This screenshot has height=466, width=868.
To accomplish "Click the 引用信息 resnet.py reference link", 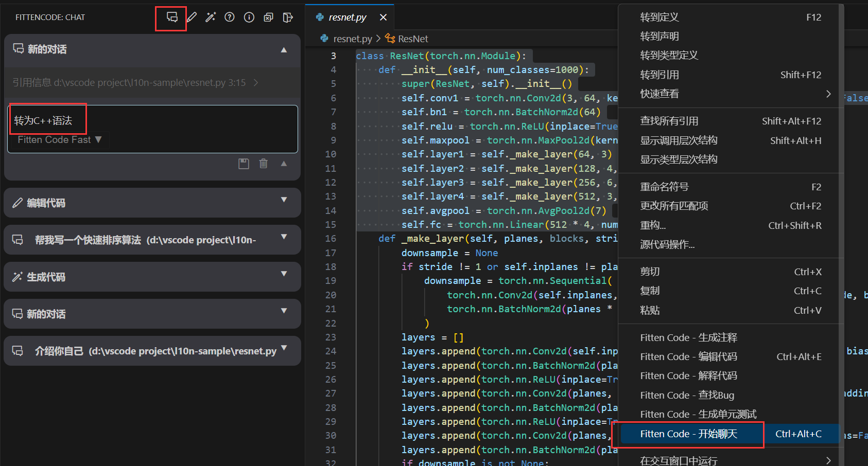I will (129, 83).
